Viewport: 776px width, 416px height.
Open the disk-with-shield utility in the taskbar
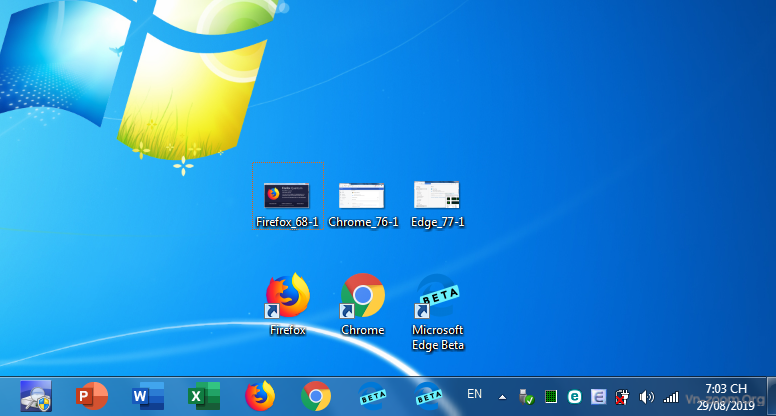(x=36, y=396)
